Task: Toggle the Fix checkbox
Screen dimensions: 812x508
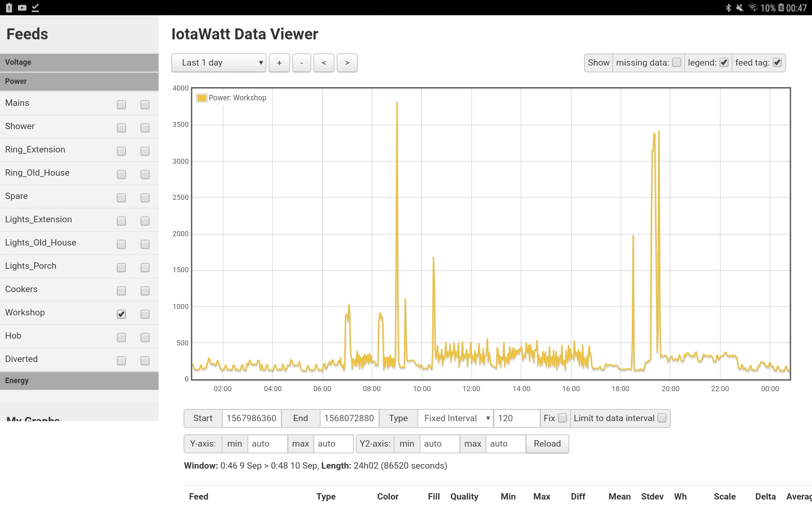Action: click(562, 418)
